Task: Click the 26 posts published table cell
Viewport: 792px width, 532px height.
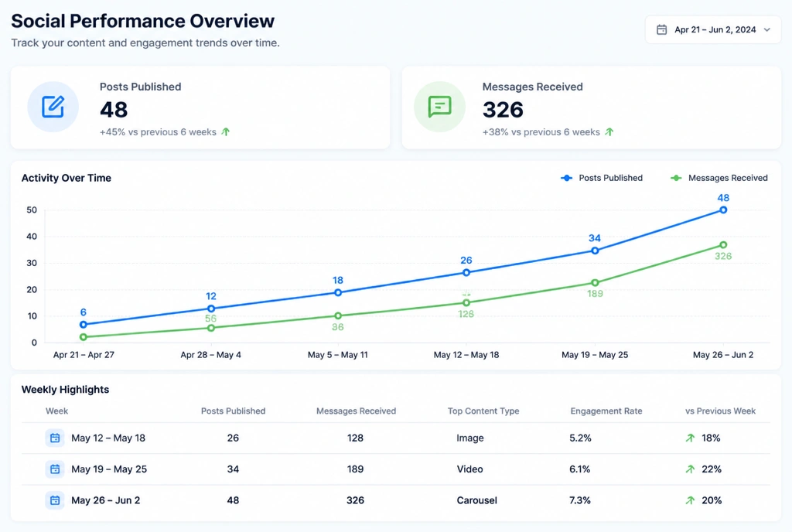Action: 233,438
